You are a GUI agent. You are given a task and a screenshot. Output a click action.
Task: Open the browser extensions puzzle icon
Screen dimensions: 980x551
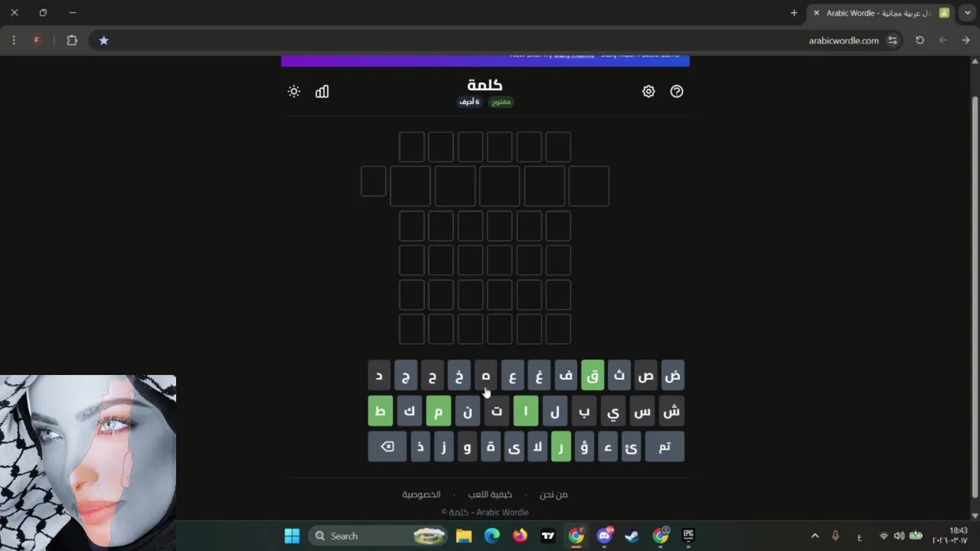pos(72,41)
